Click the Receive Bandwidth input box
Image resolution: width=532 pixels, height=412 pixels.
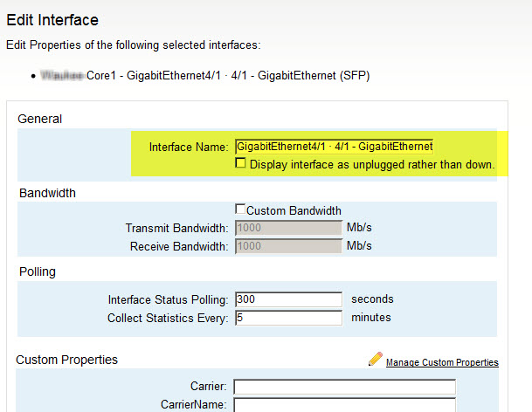click(287, 246)
